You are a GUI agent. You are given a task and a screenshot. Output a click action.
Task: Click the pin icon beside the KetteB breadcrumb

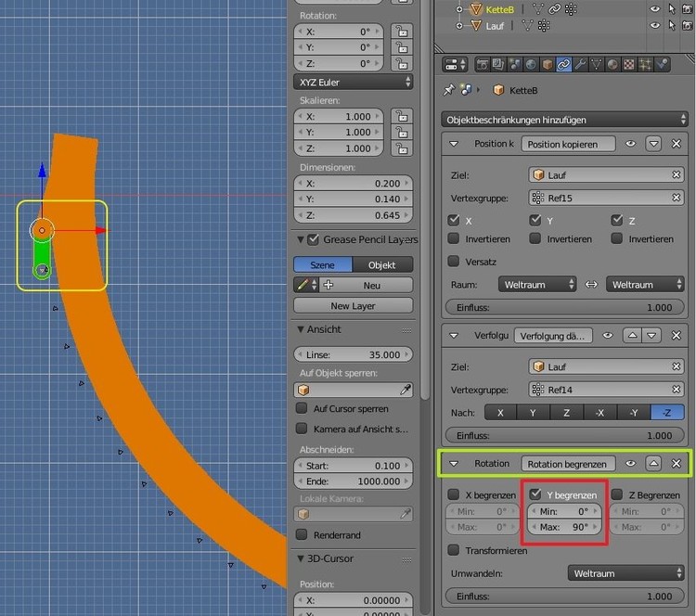449,90
